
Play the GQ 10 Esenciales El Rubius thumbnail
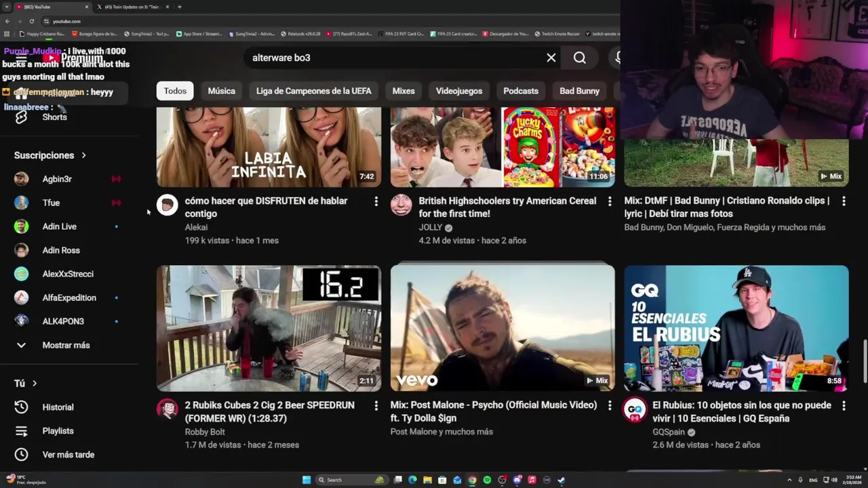pyautogui.click(x=736, y=328)
